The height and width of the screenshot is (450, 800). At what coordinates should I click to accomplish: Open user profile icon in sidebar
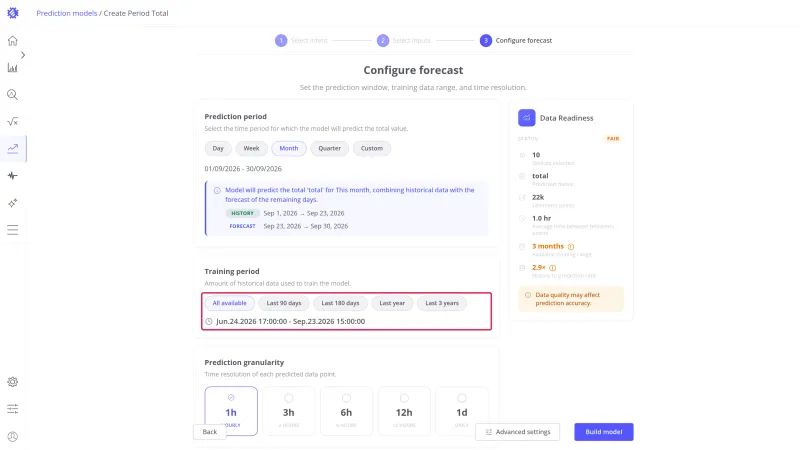13,437
